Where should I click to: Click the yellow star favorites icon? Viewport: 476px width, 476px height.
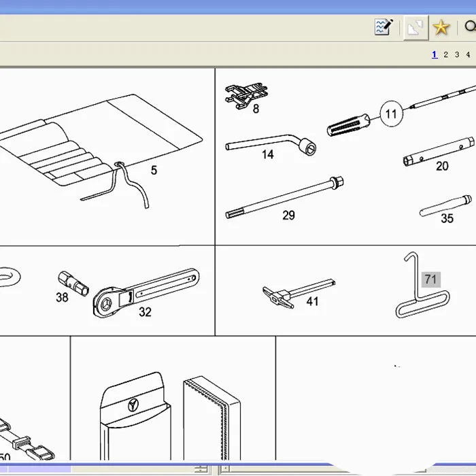pyautogui.click(x=441, y=27)
